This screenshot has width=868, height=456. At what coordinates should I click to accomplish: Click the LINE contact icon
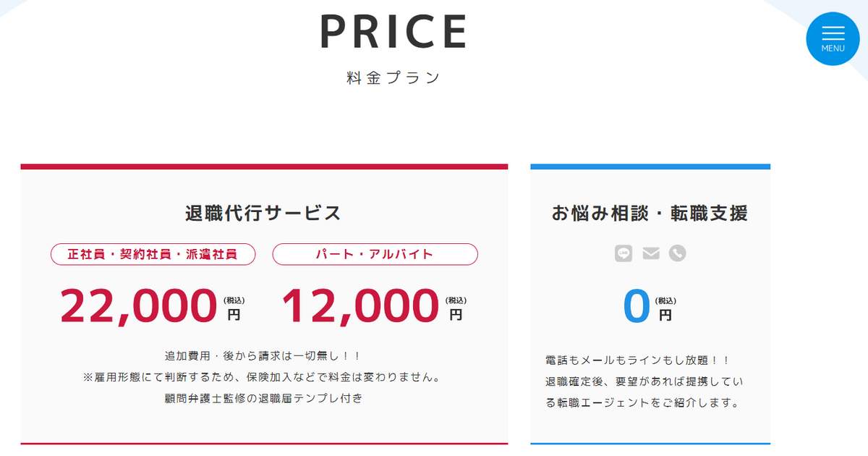click(x=624, y=253)
